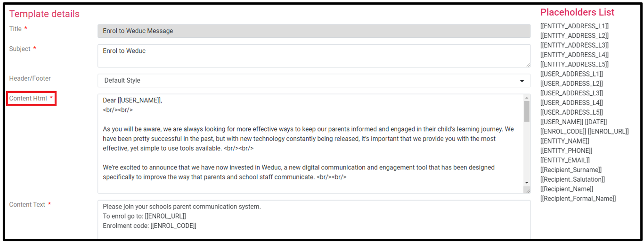Open the Header/Footer Default Style dropdown
The height and width of the screenshot is (243, 644).
pos(314,80)
